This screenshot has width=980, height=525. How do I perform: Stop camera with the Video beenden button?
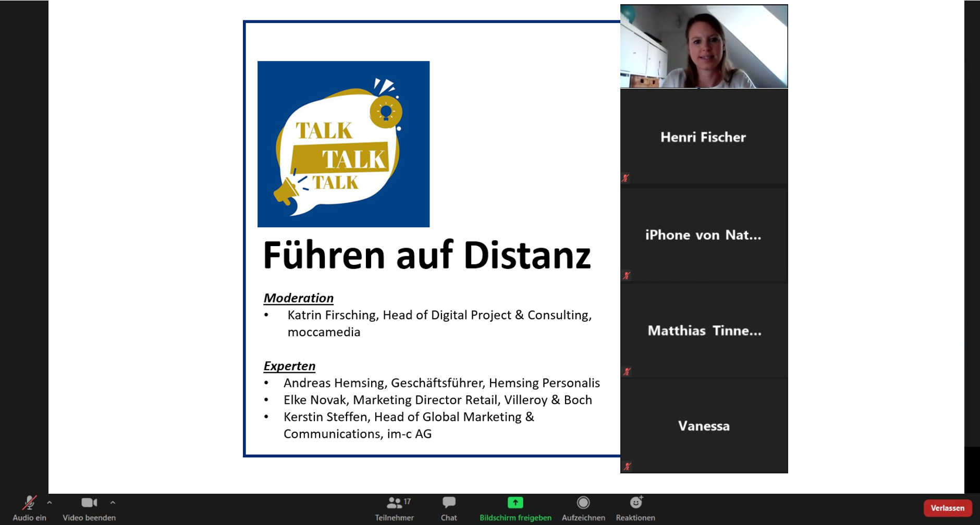pos(89,508)
